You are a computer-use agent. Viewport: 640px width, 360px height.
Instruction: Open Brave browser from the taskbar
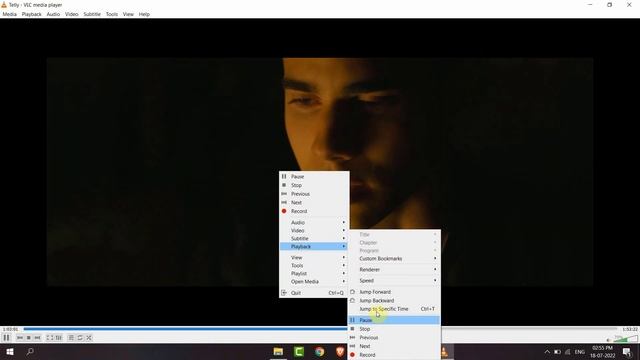(x=340, y=352)
